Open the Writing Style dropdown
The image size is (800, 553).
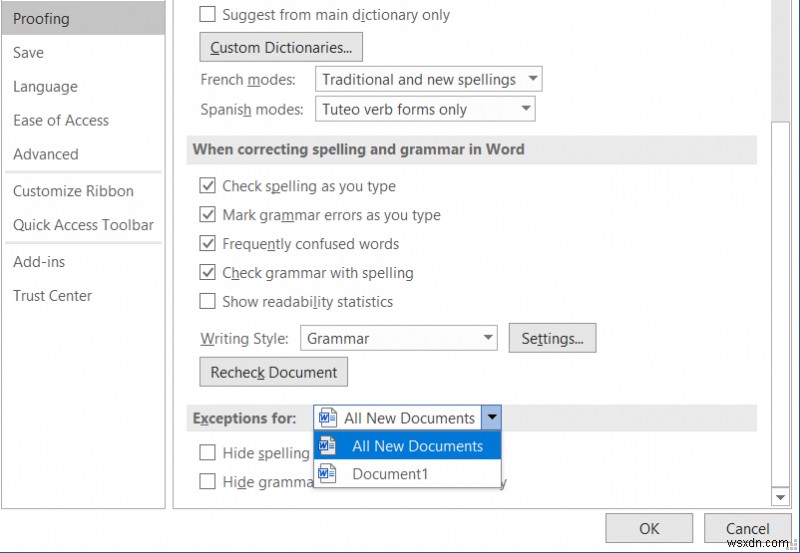pyautogui.click(x=487, y=338)
